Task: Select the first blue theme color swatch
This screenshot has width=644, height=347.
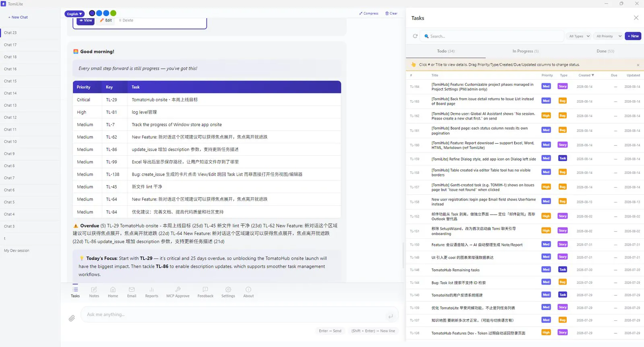Action: (x=99, y=13)
